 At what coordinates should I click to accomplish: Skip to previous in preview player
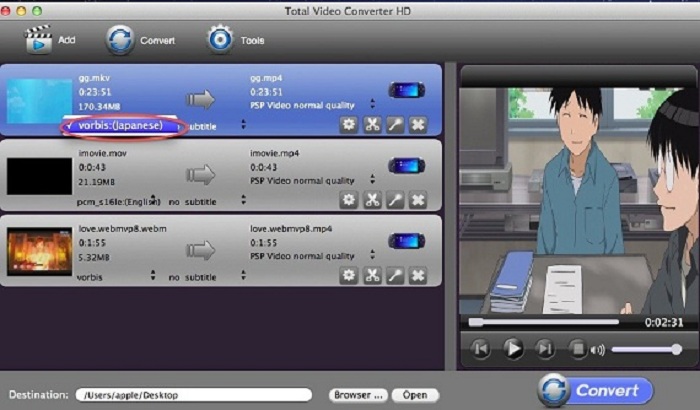tap(481, 348)
